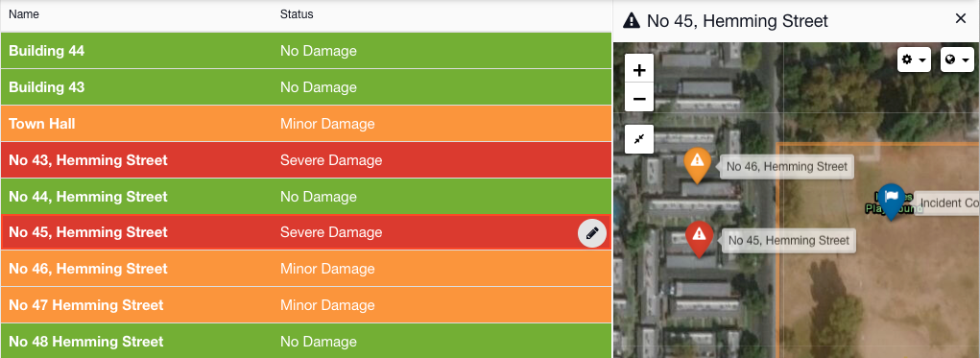The image size is (980, 358).
Task: Click the No 45, Hemming Street map label
Action: (x=789, y=241)
